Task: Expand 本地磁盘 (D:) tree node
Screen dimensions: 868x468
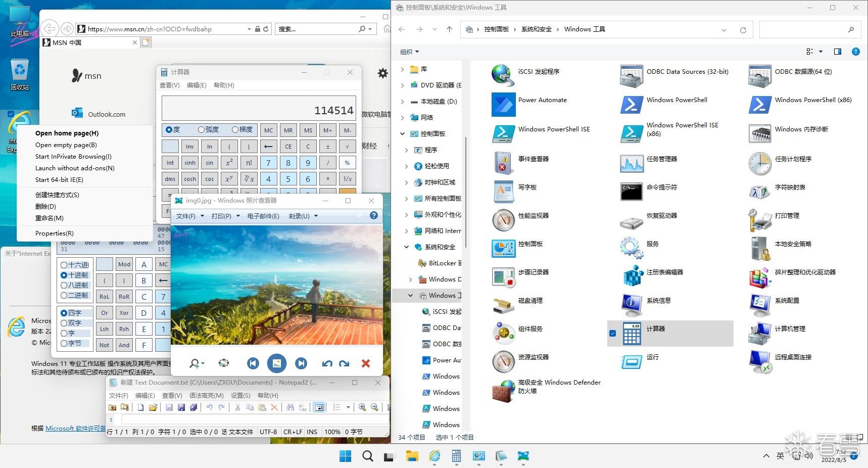Action: coord(402,102)
